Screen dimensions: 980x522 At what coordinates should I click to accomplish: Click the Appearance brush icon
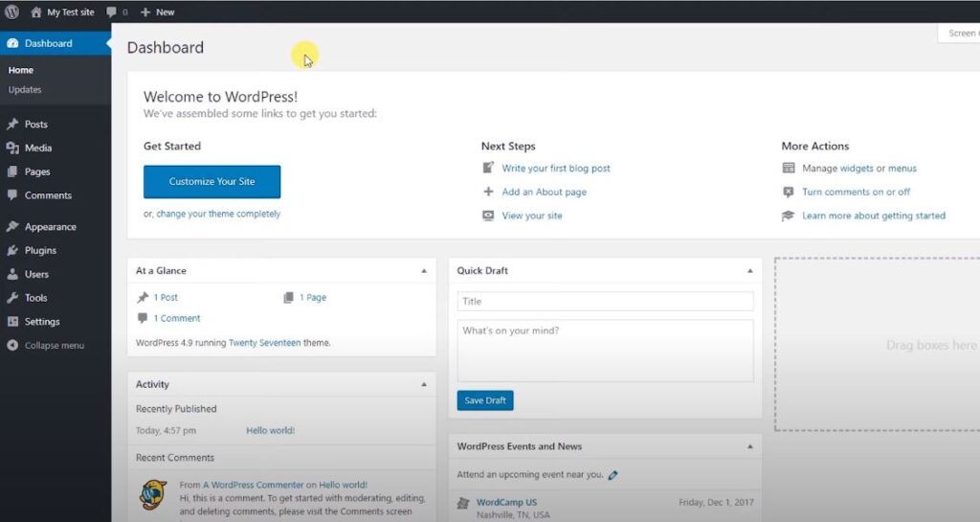12,226
